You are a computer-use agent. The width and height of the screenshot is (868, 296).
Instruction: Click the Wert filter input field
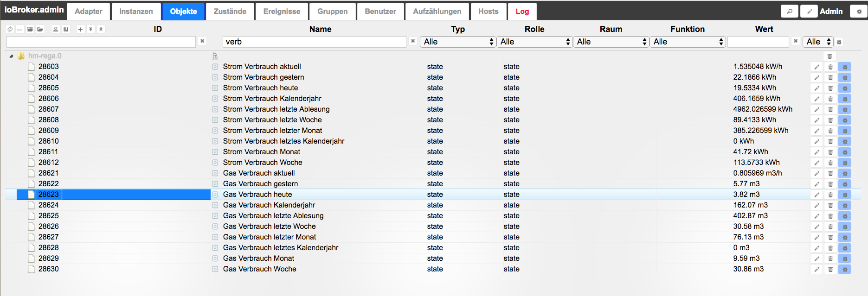pyautogui.click(x=758, y=42)
